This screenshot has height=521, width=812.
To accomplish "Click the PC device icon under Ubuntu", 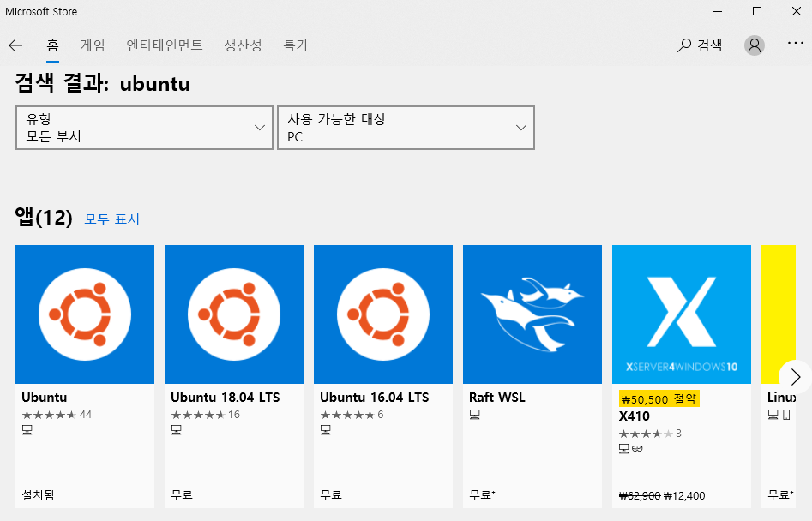I will pyautogui.click(x=27, y=430).
